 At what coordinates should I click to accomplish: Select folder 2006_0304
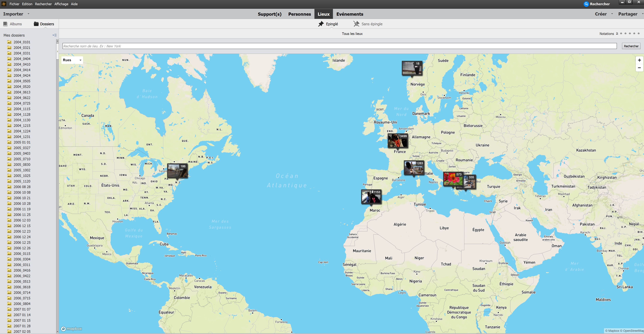point(22,259)
